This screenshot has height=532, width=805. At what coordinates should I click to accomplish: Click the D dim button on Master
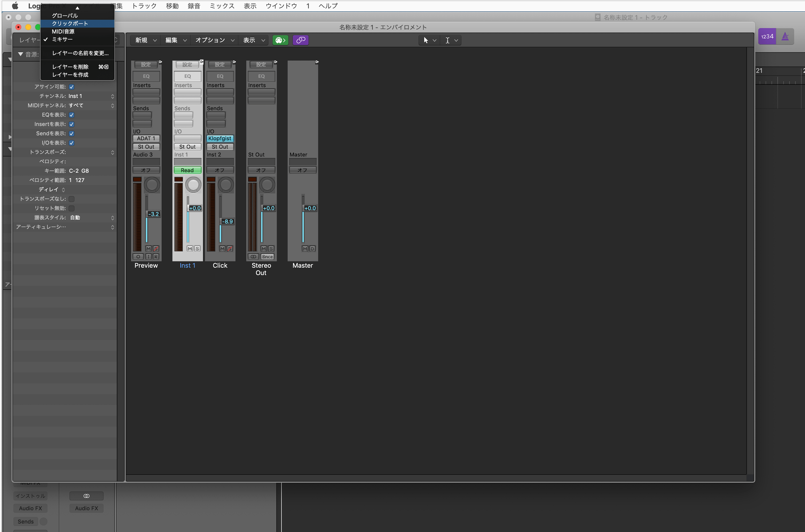pos(312,249)
